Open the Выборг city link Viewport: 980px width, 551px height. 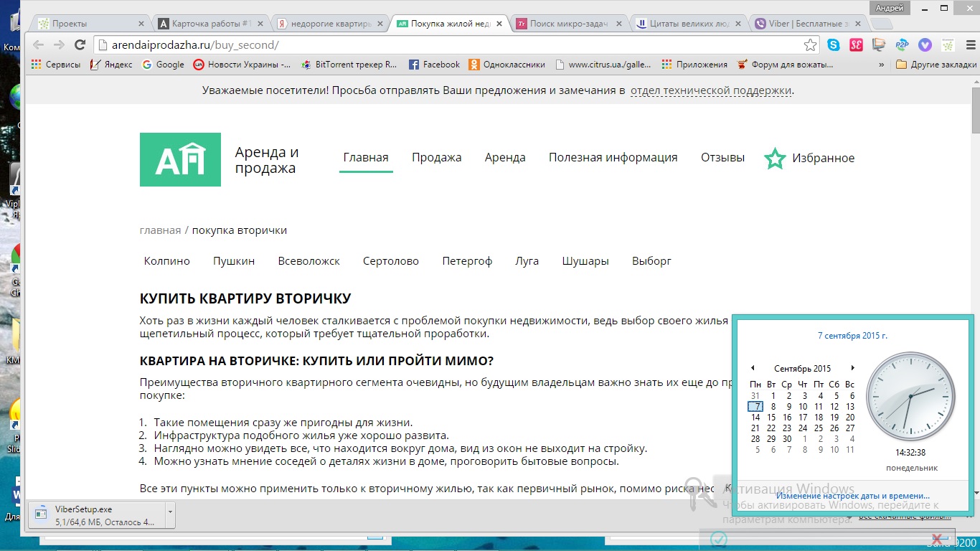pyautogui.click(x=651, y=261)
